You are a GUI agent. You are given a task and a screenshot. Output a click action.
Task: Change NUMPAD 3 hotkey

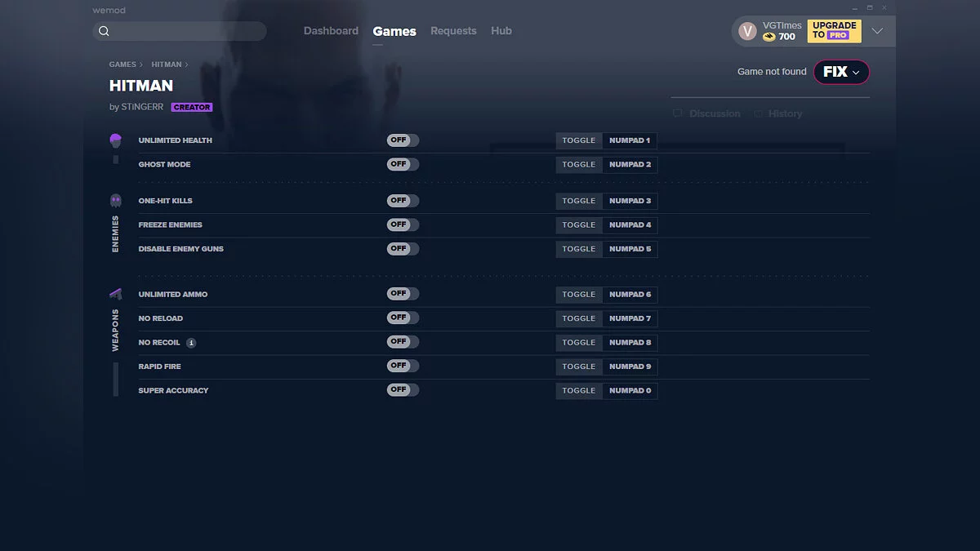(x=630, y=201)
